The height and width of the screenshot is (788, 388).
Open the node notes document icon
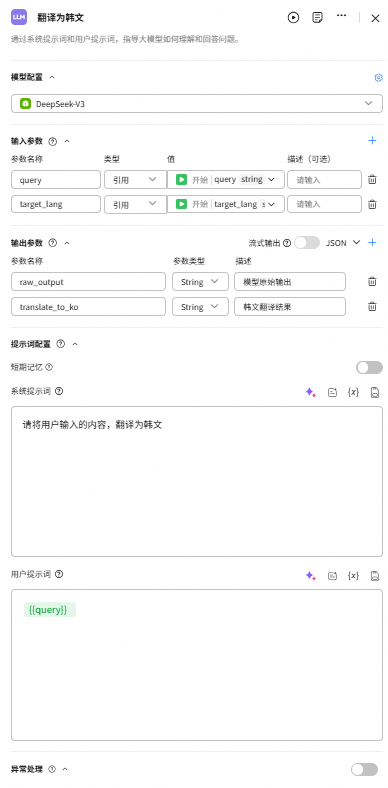317,18
